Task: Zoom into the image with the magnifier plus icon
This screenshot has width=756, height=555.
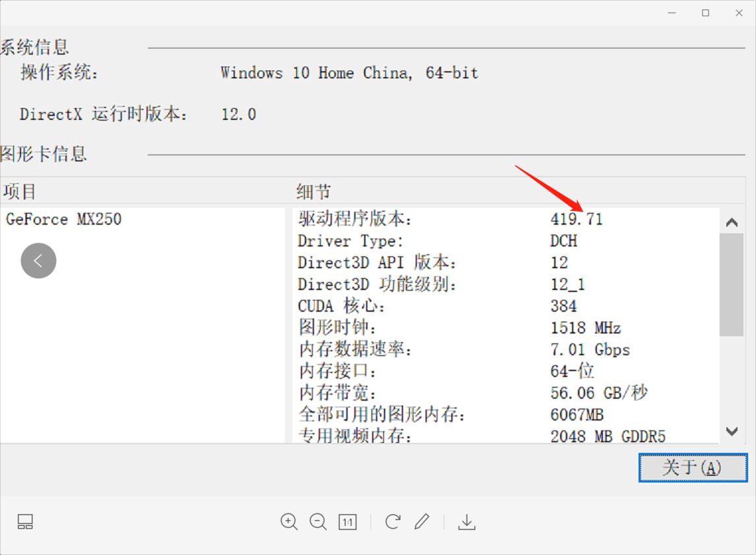Action: point(289,521)
